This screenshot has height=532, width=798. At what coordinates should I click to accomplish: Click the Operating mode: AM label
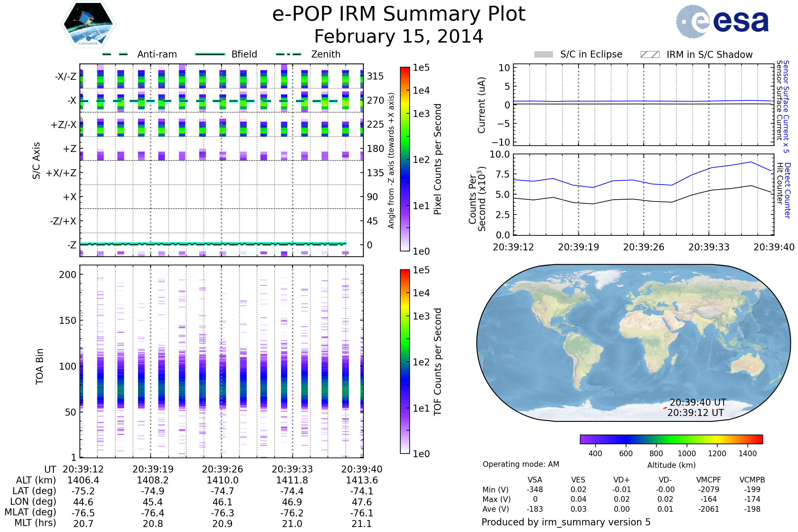521,464
